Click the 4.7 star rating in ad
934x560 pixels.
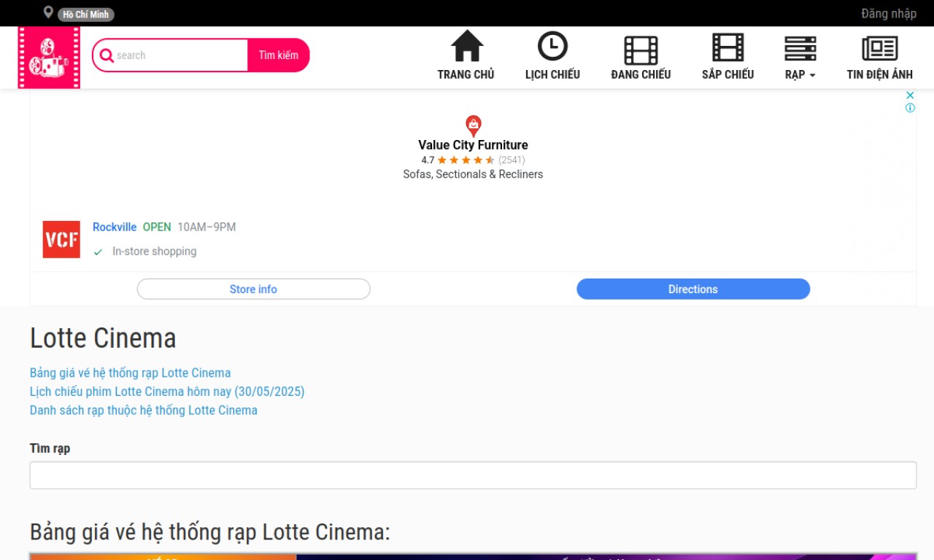pos(473,160)
